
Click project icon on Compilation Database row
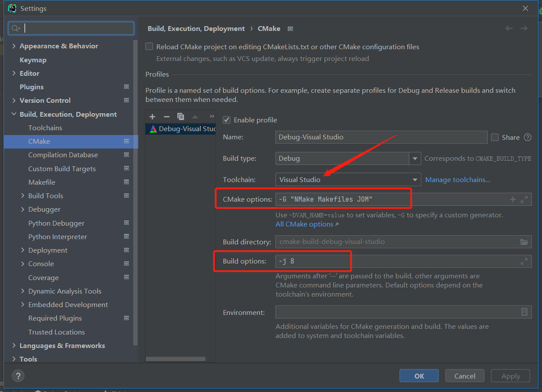click(126, 155)
